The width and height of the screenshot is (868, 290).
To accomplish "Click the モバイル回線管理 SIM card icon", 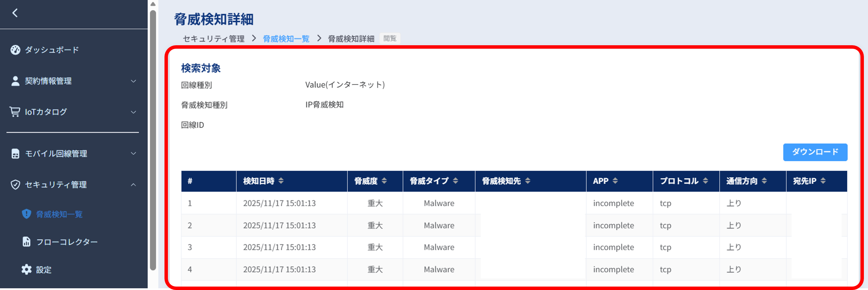I will click(15, 154).
